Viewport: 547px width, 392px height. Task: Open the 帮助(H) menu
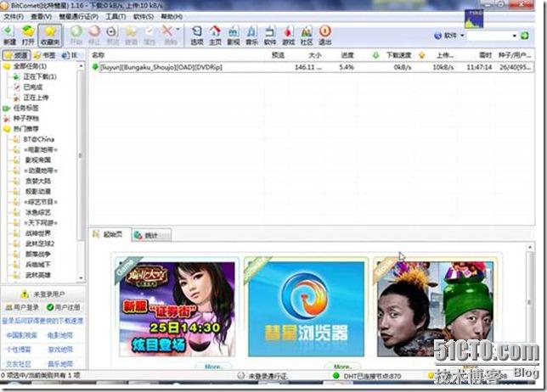click(x=172, y=17)
